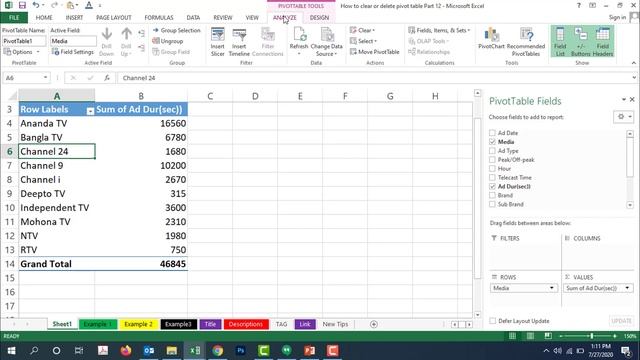Toggle Field Headers display
Image resolution: width=640 pixels, height=360 pixels.
click(x=603, y=42)
